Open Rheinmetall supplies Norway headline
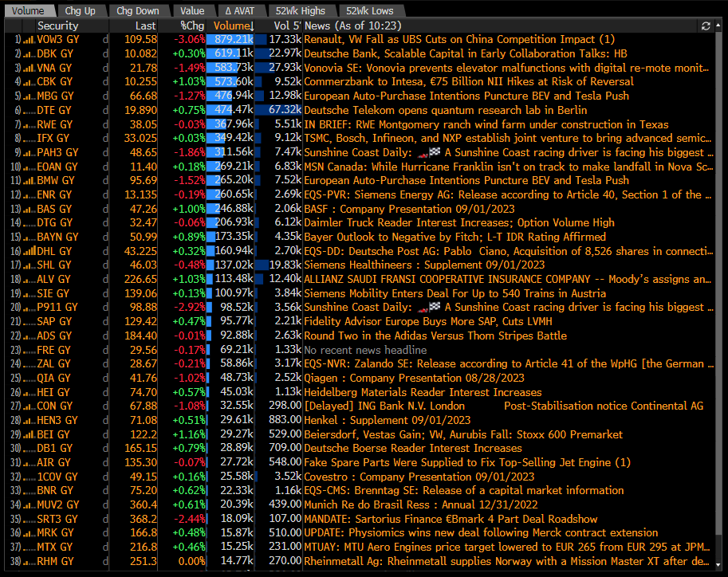Image resolution: width=728 pixels, height=577 pixels. 506,561
